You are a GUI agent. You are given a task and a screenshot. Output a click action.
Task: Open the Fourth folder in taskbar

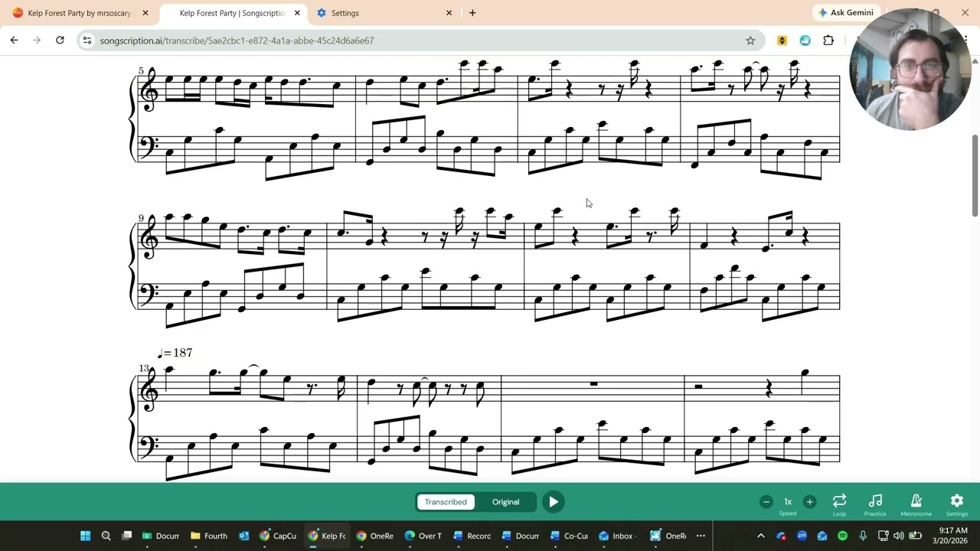(x=209, y=536)
